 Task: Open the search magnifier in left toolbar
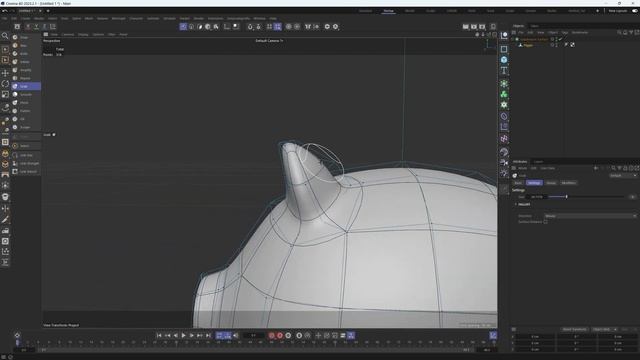(5, 36)
